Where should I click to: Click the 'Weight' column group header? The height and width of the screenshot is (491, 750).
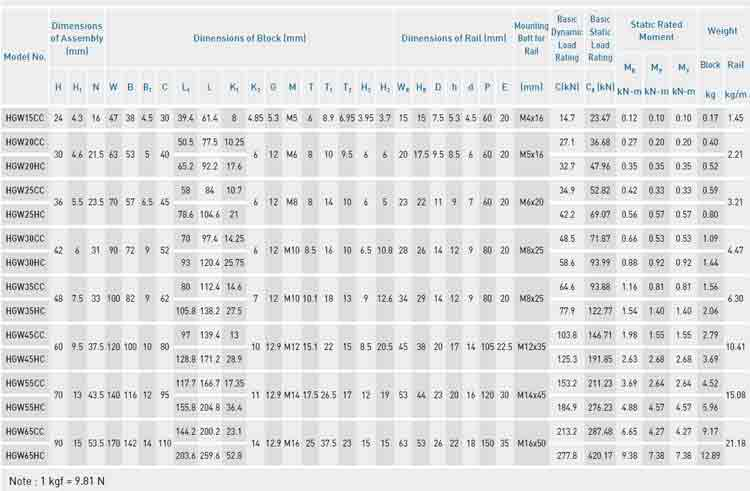(722, 31)
